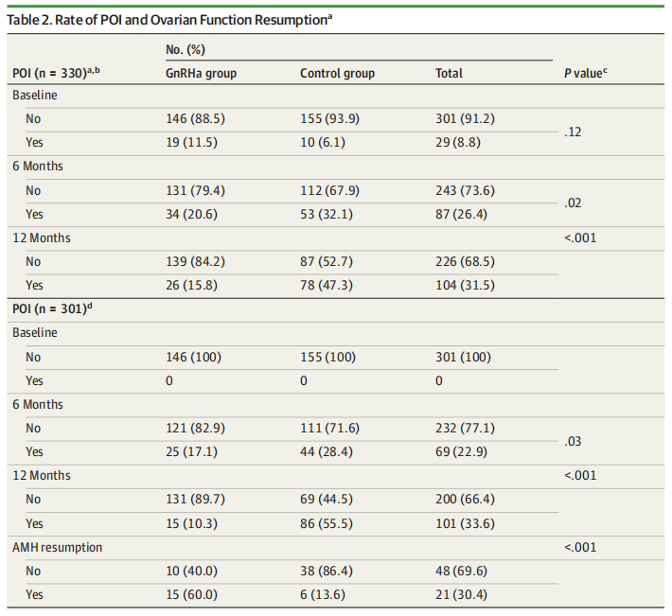Click the .02 P value cell
Screen dimensions: 672x616
[x=572, y=202]
